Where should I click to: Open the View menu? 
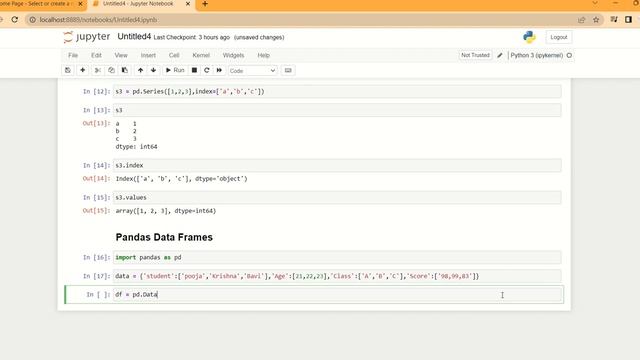[x=121, y=55]
